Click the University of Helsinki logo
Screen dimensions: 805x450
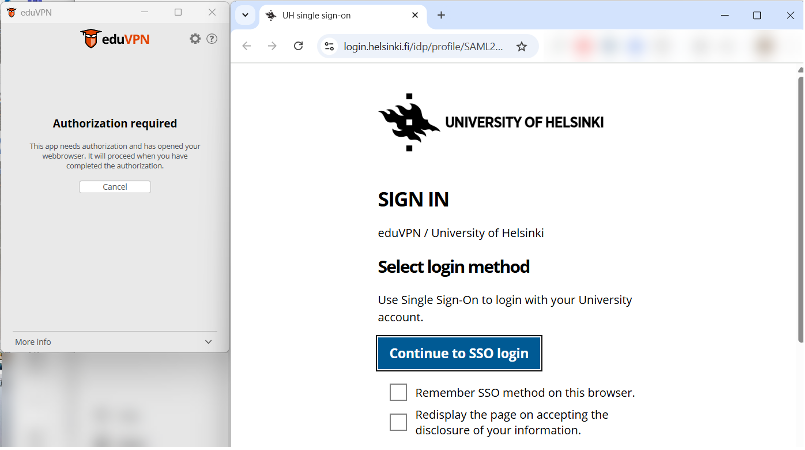[491, 122]
